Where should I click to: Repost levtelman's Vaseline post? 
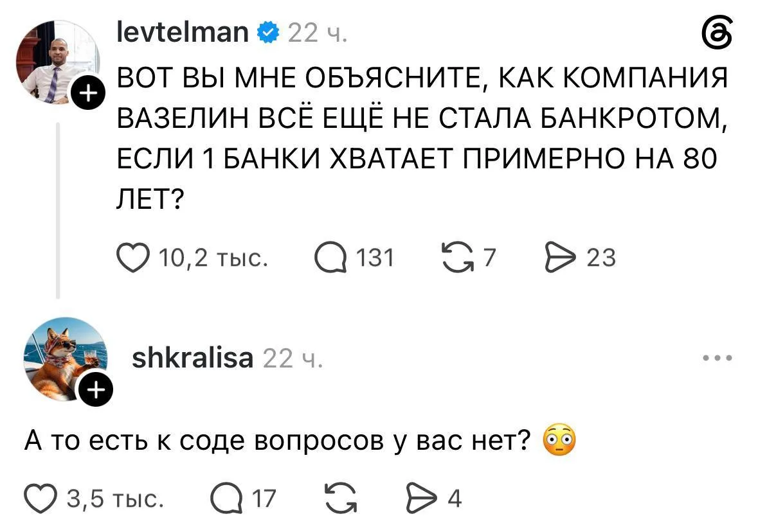(458, 258)
